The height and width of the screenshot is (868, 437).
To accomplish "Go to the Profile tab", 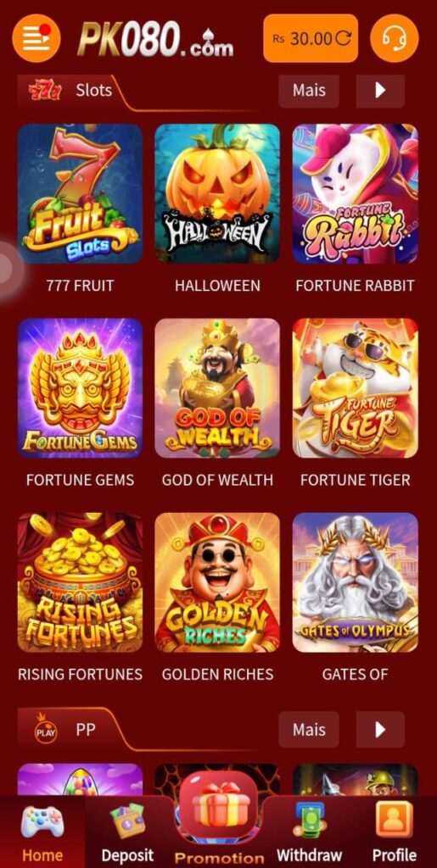I will pyautogui.click(x=395, y=833).
